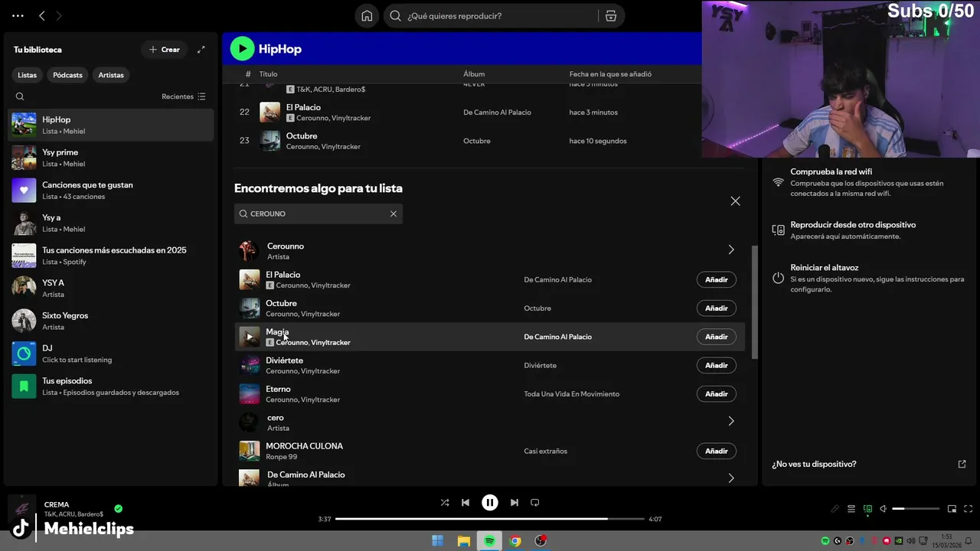980x551 pixels.
Task: Open Chrome from the taskbar
Action: (515, 541)
